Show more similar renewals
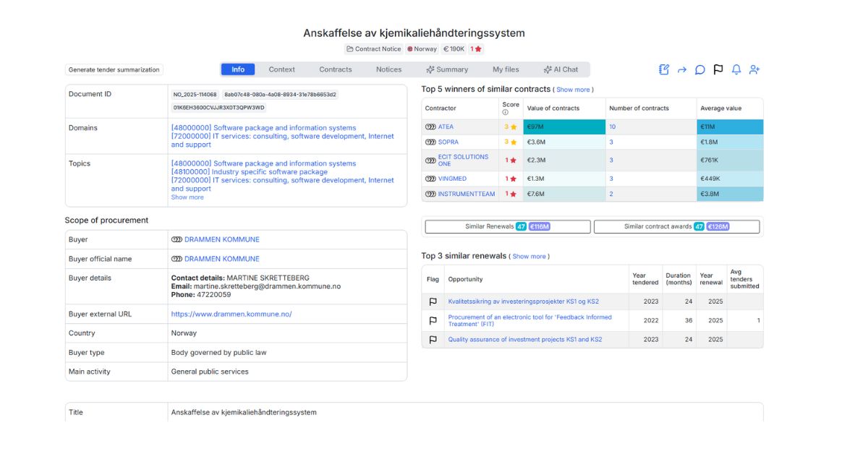The image size is (868, 454). tap(529, 257)
